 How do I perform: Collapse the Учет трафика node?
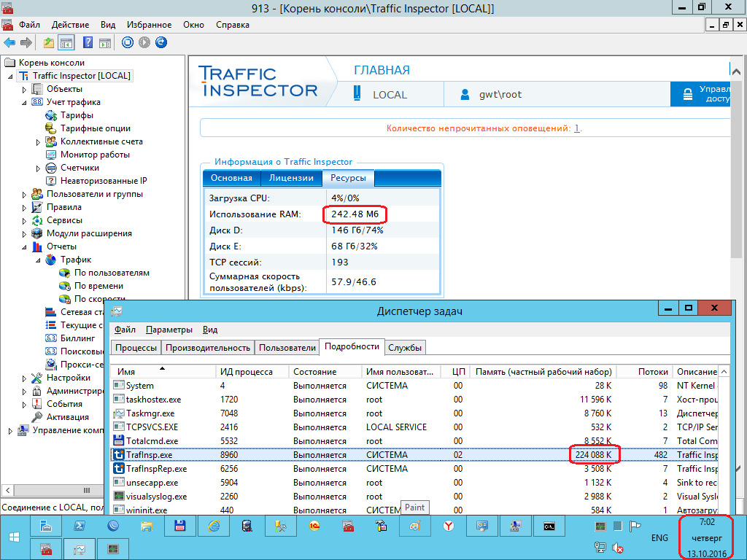[x=24, y=102]
